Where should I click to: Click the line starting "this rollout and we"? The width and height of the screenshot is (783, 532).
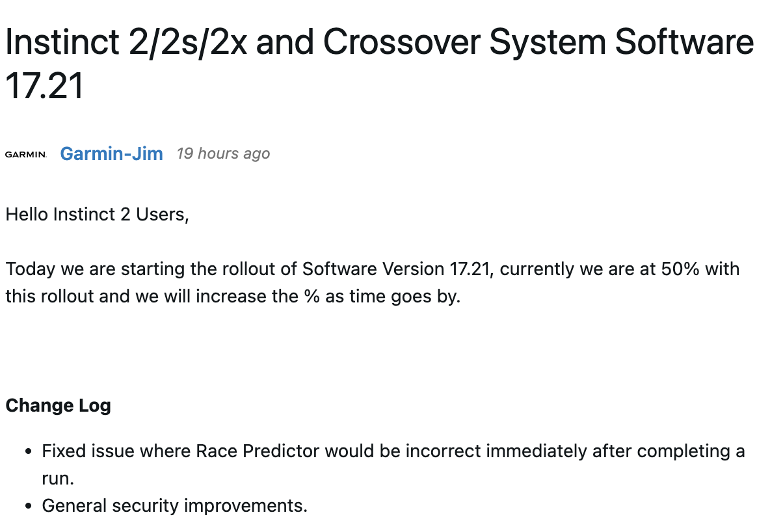coord(233,297)
